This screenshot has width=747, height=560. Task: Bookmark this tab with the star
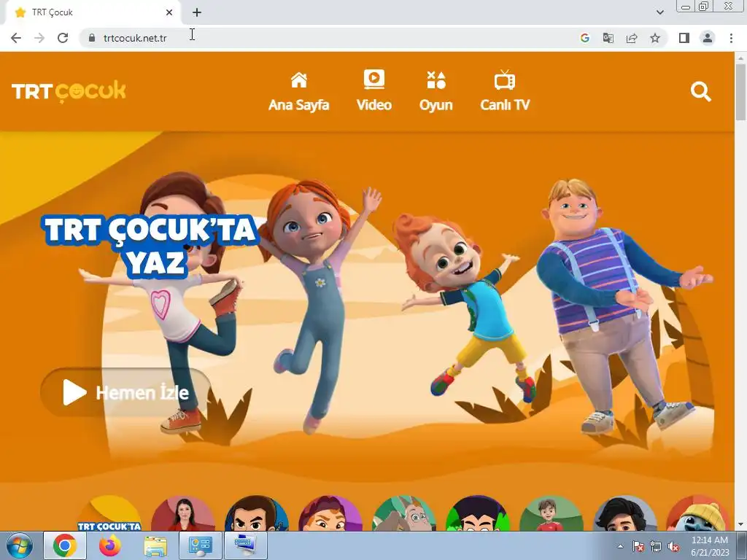point(655,38)
